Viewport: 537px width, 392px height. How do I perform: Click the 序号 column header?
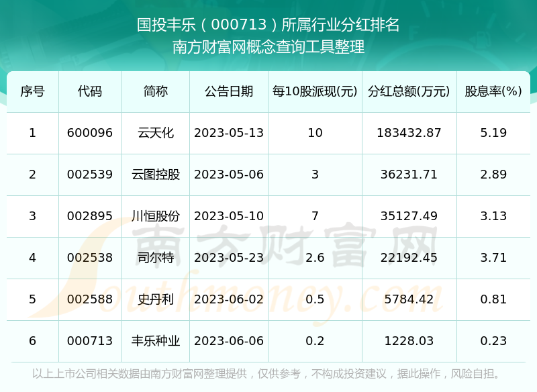click(32, 91)
